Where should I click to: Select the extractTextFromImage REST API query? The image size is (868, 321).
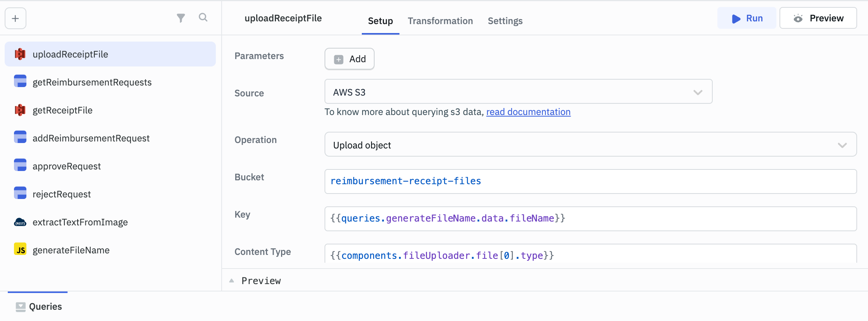coord(80,222)
